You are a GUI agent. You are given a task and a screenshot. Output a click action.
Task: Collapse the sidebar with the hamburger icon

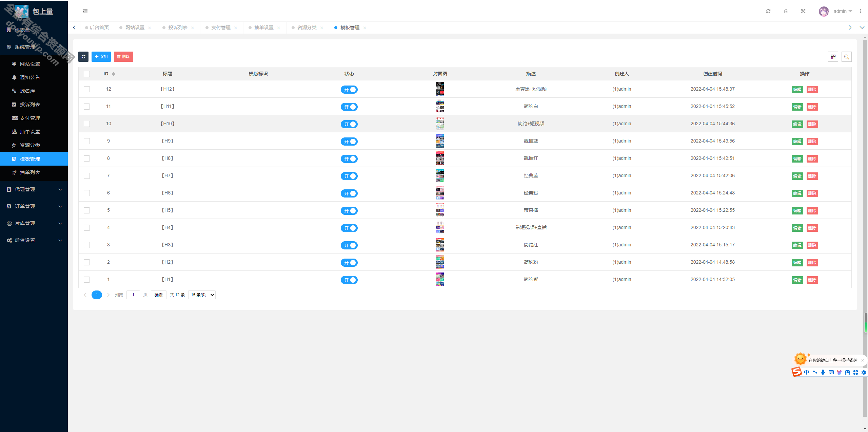85,12
